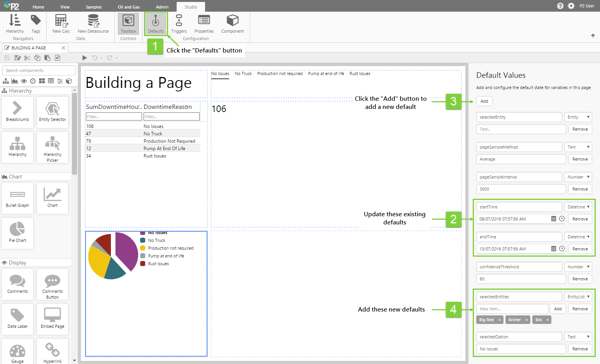Select the Production not required tab

point(280,73)
